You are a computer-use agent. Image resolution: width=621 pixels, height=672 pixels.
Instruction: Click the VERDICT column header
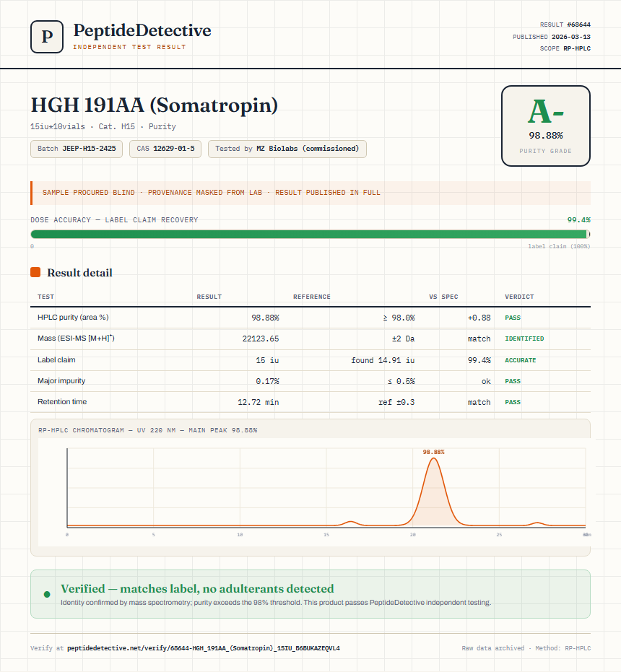point(519,297)
